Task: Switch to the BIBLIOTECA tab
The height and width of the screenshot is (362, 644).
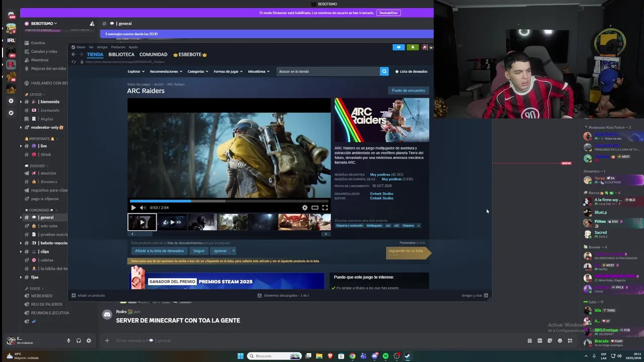Action: point(121,54)
